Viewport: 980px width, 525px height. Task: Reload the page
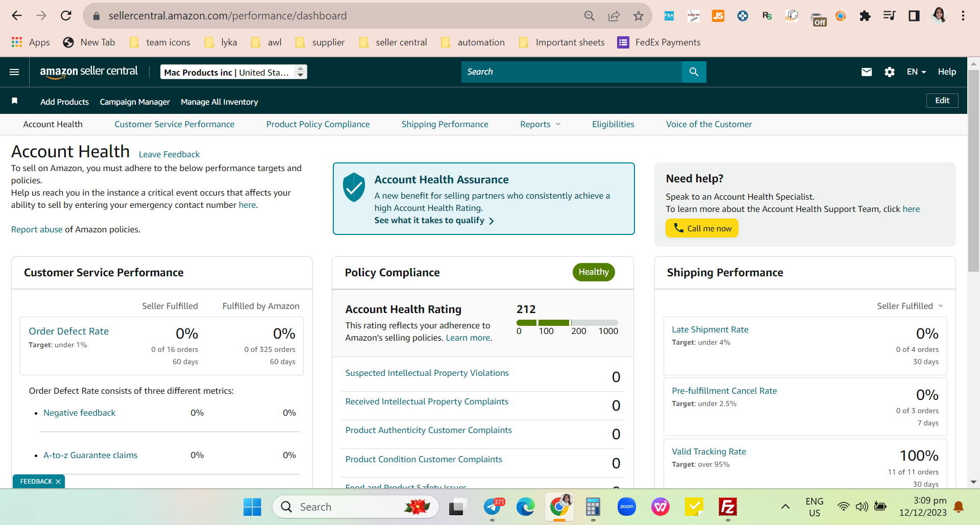click(66, 16)
